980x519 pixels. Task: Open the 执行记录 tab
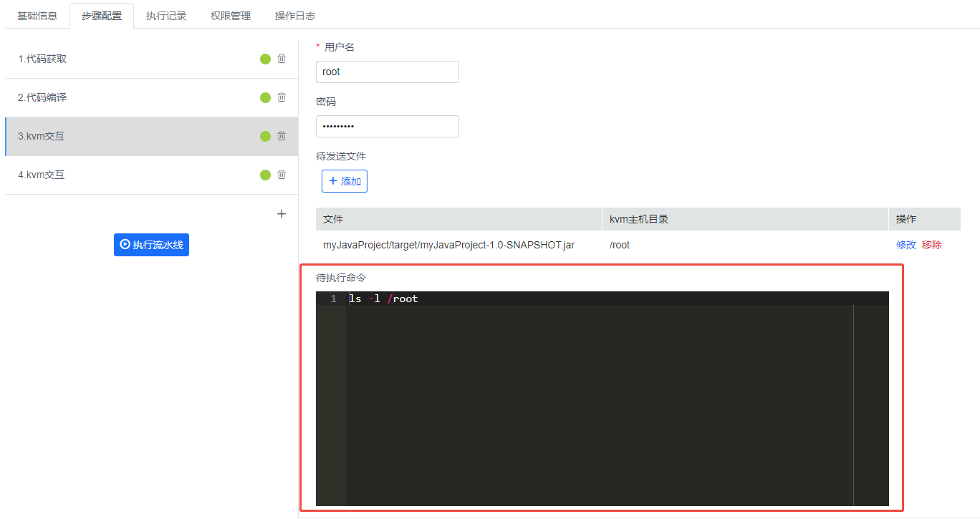(166, 16)
